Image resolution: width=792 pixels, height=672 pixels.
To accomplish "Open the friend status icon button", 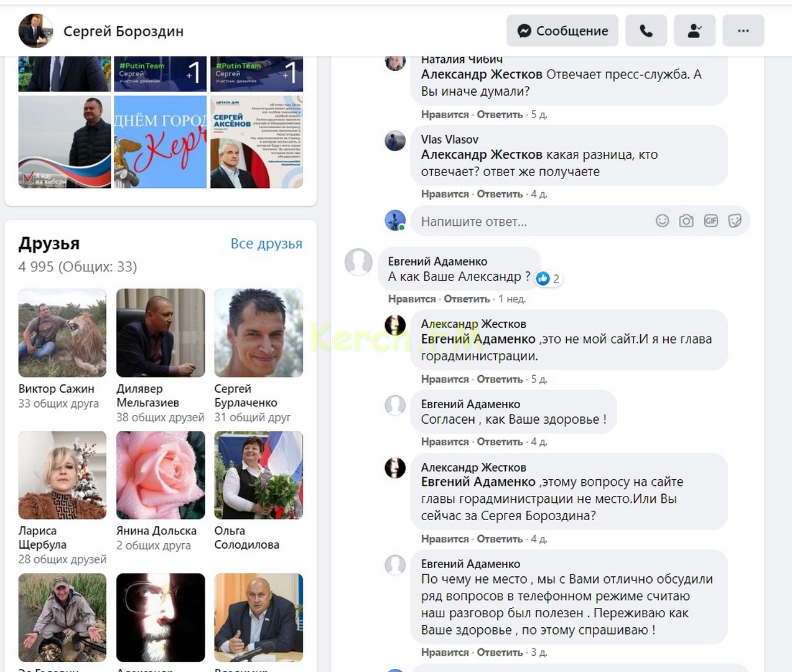I will pos(694,30).
